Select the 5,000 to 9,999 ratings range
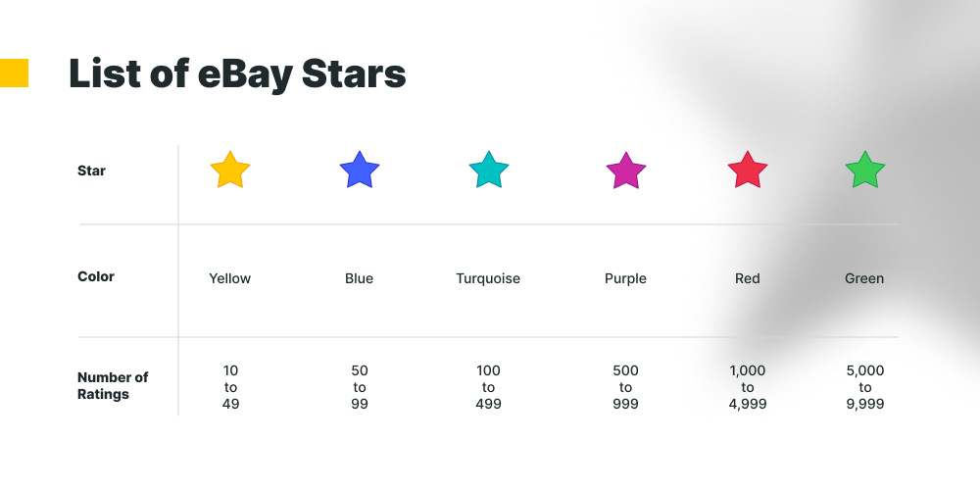The height and width of the screenshot is (490, 980). click(865, 387)
